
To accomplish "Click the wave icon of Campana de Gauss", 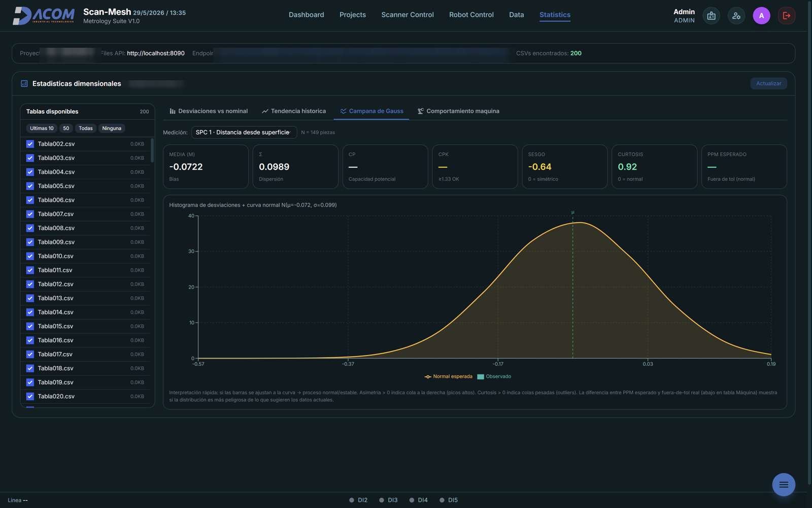I will [343, 111].
